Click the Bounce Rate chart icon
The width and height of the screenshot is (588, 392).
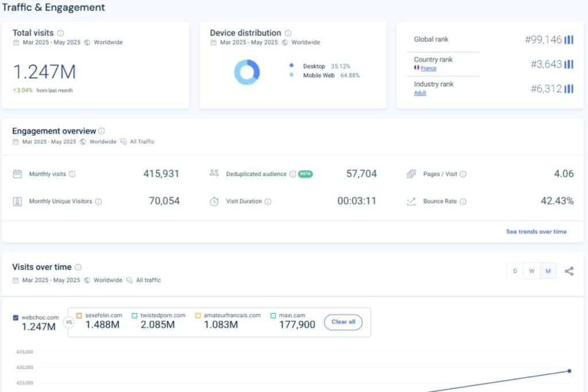tap(411, 201)
